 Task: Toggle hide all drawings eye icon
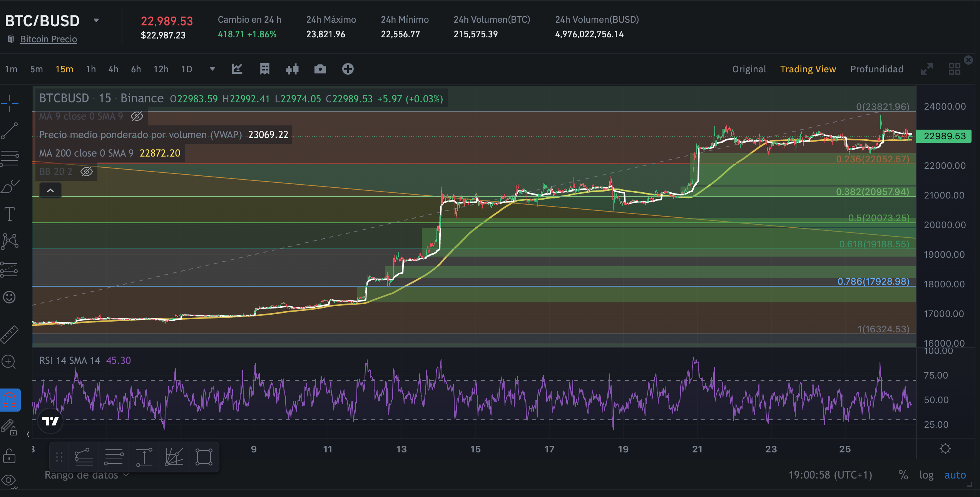(9, 481)
